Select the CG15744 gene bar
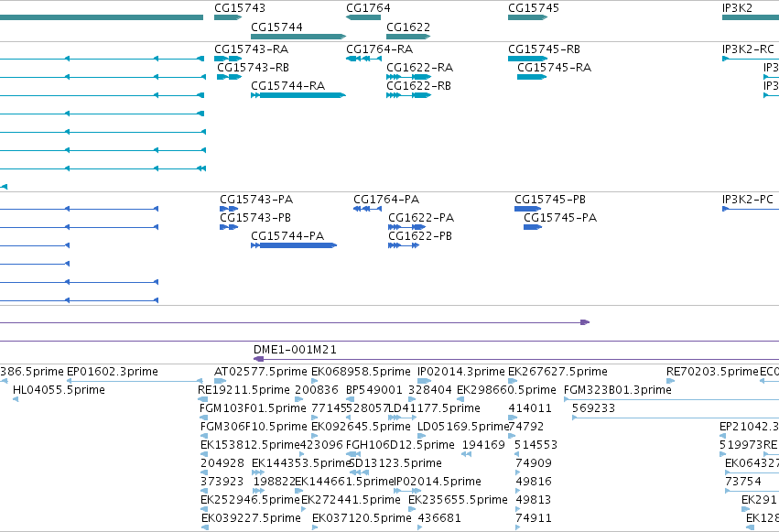Screen dimensions: 779x532 coord(298,37)
